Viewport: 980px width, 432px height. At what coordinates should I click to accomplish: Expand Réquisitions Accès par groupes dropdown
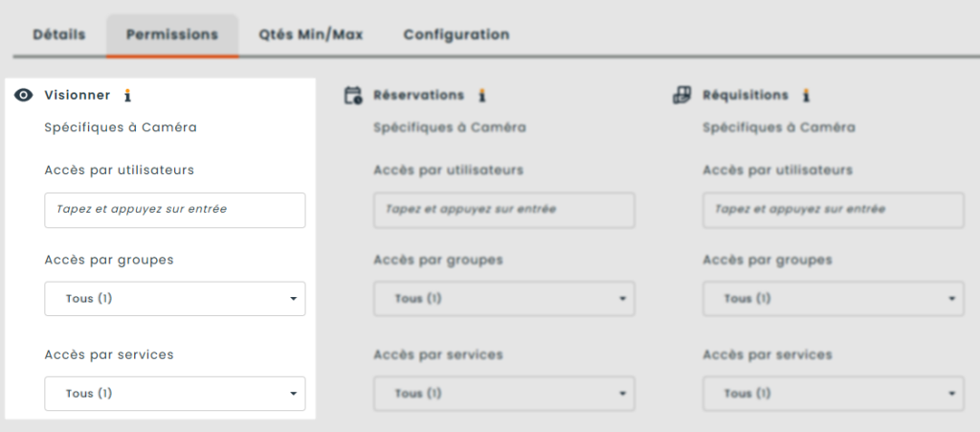834,299
